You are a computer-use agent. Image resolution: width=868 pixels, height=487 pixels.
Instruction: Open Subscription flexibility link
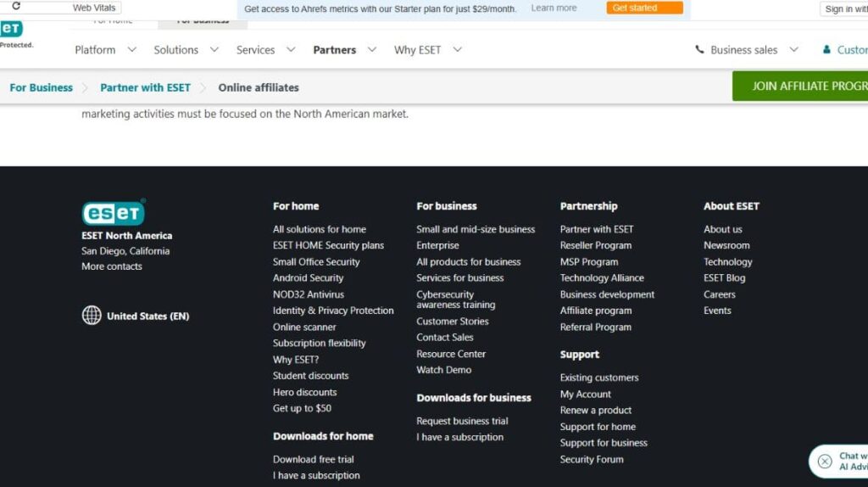[x=320, y=343]
